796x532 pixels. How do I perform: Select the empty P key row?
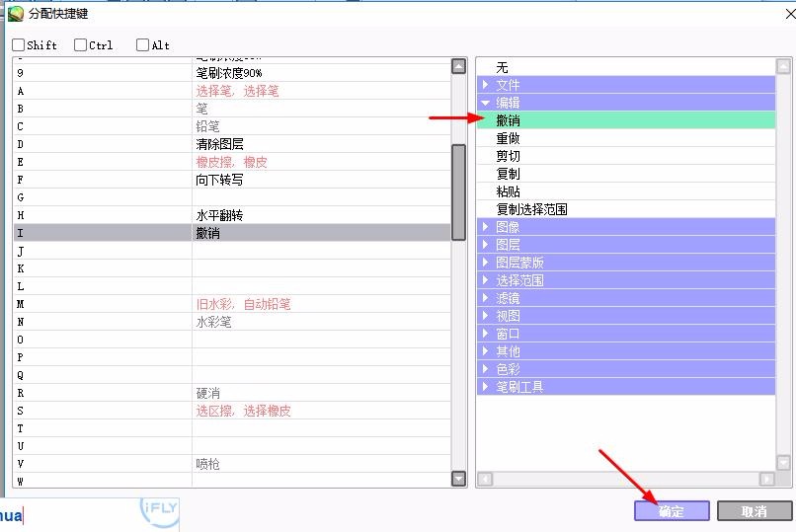pos(232,357)
